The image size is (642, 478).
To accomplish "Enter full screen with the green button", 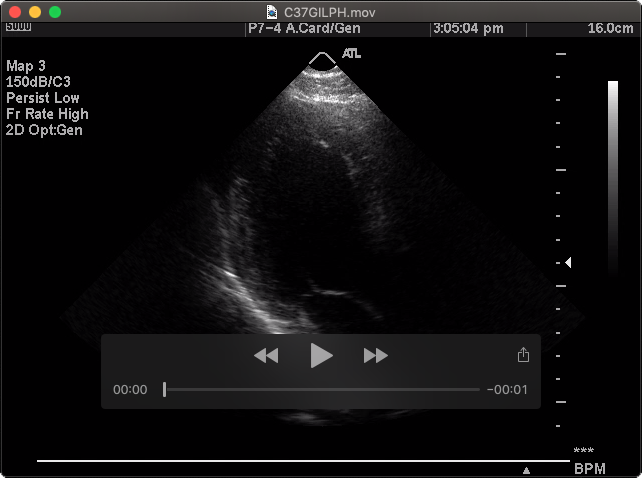I will [54, 11].
